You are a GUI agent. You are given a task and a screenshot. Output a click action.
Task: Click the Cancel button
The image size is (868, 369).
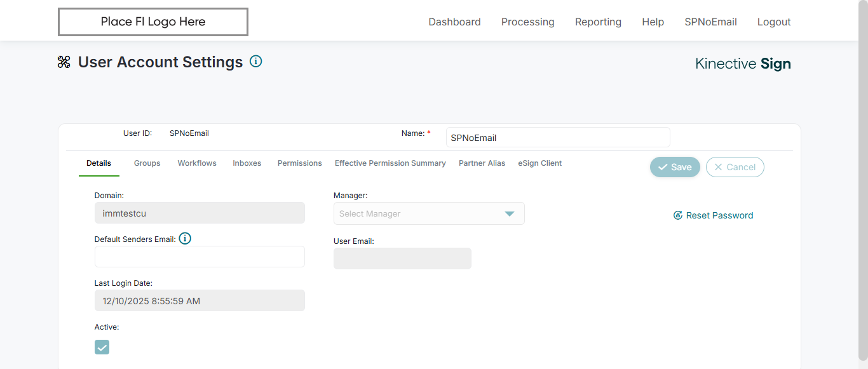(735, 167)
